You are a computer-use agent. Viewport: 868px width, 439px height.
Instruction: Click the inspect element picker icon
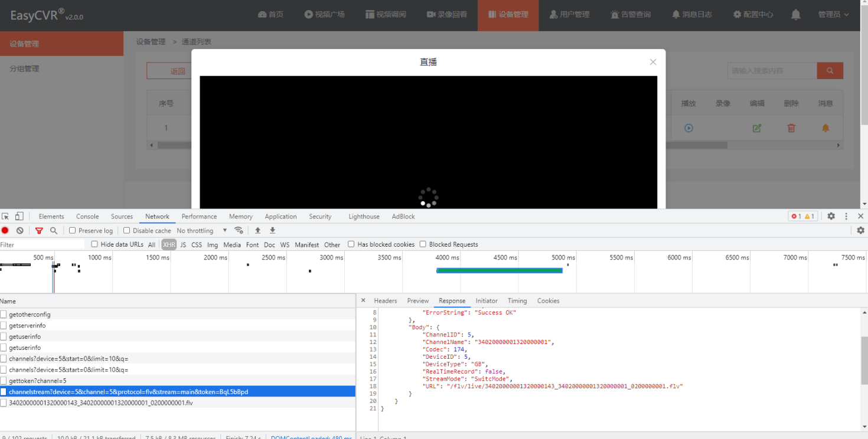pyautogui.click(x=6, y=217)
